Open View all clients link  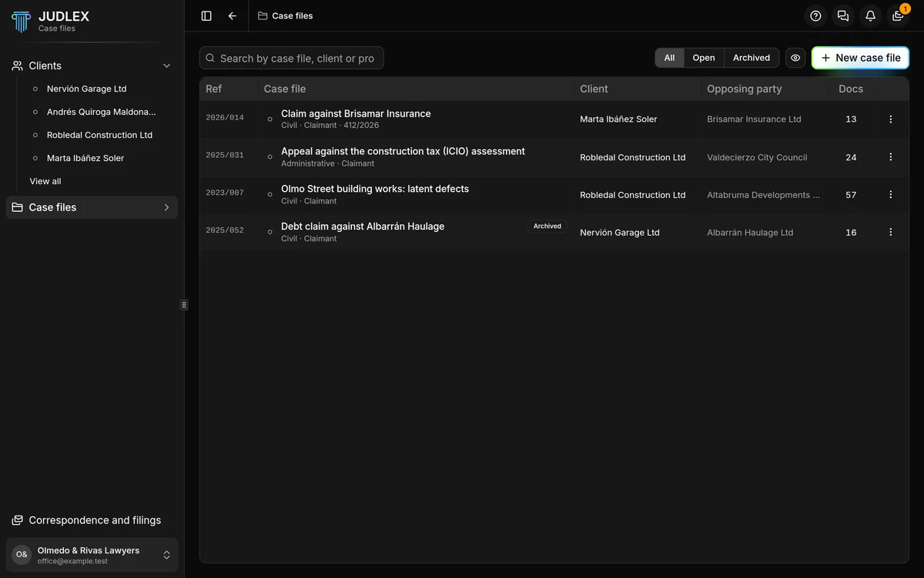tap(45, 181)
